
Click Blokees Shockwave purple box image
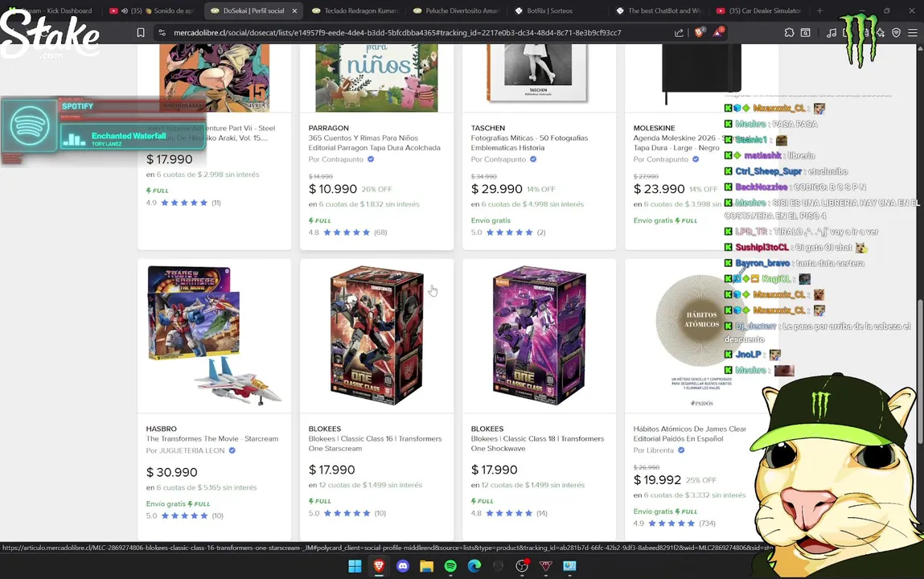[539, 335]
